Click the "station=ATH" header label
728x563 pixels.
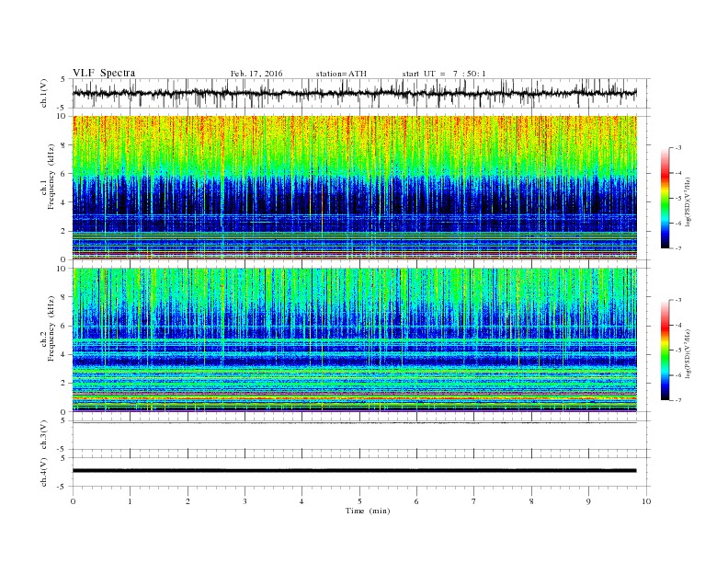341,74
